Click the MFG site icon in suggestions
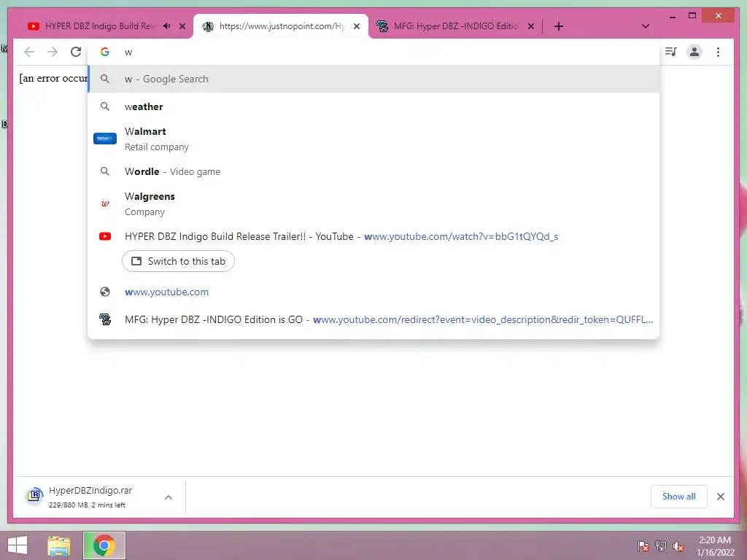Viewport: 747px width, 560px height. click(105, 319)
